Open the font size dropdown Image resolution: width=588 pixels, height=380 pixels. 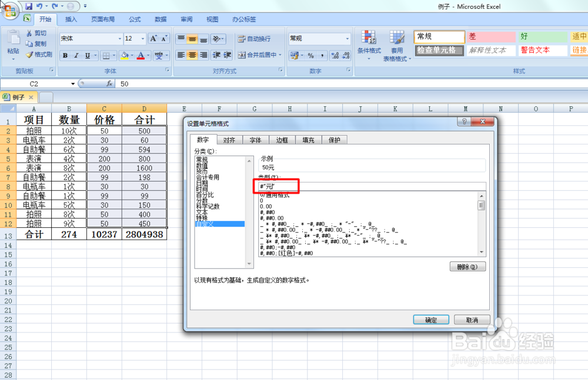143,39
